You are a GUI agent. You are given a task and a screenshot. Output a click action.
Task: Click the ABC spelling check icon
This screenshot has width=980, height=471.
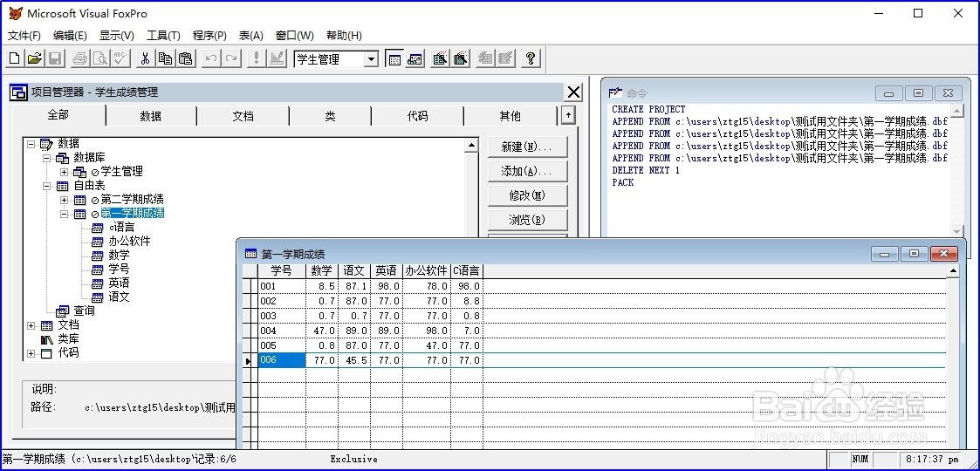120,58
